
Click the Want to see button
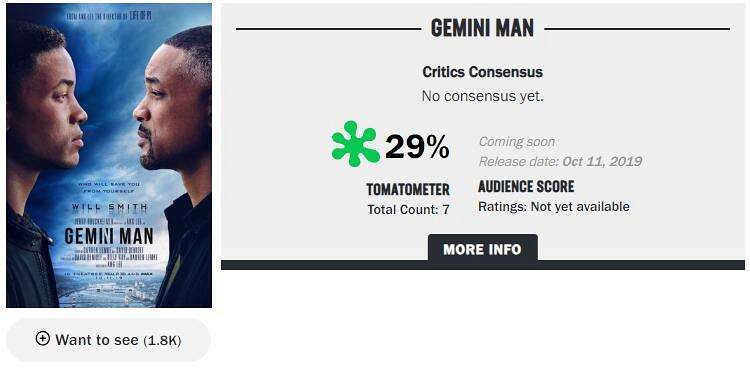[109, 340]
